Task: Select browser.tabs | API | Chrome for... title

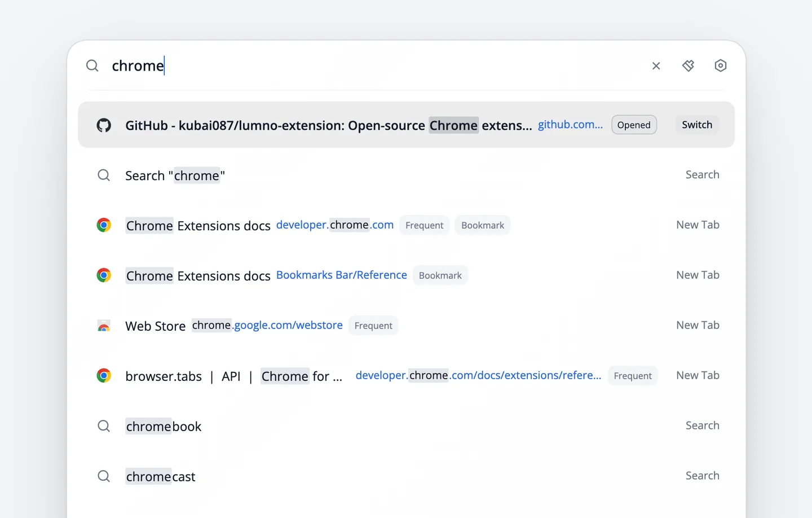Action: (233, 376)
